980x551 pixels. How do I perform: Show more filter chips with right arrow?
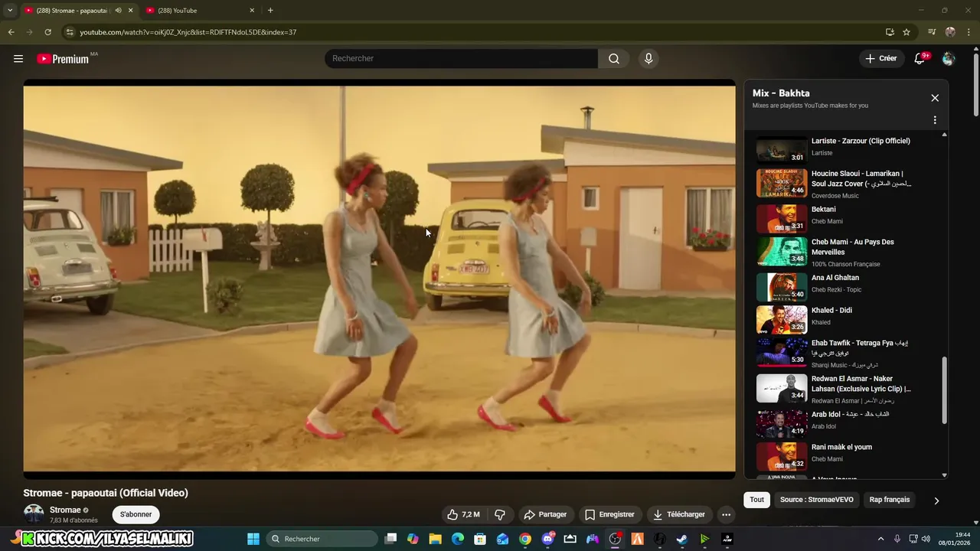pyautogui.click(x=936, y=500)
